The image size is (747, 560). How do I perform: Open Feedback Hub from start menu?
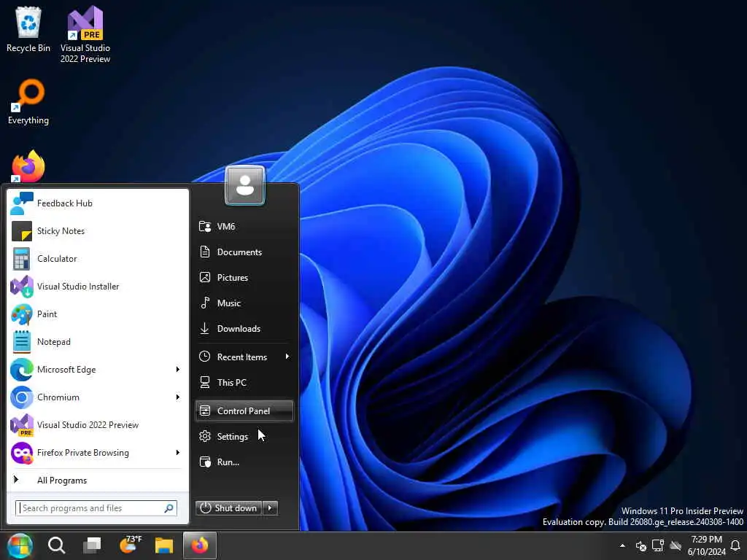tap(98, 203)
